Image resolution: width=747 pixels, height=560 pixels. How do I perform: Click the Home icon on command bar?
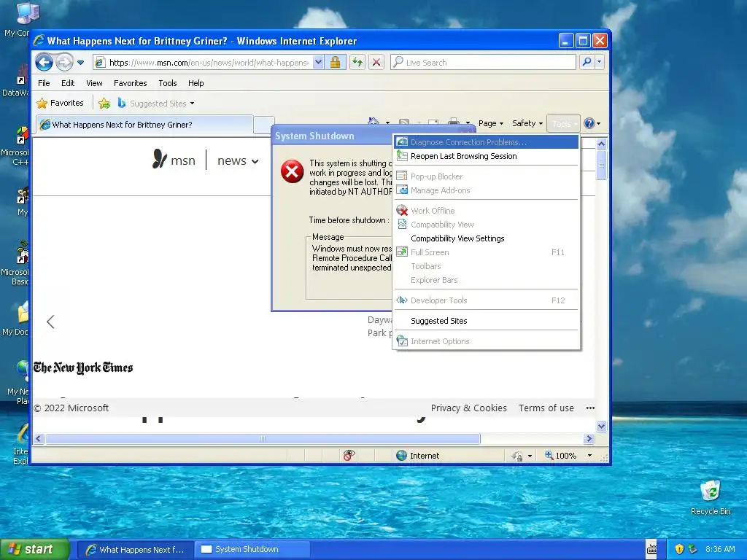373,122
